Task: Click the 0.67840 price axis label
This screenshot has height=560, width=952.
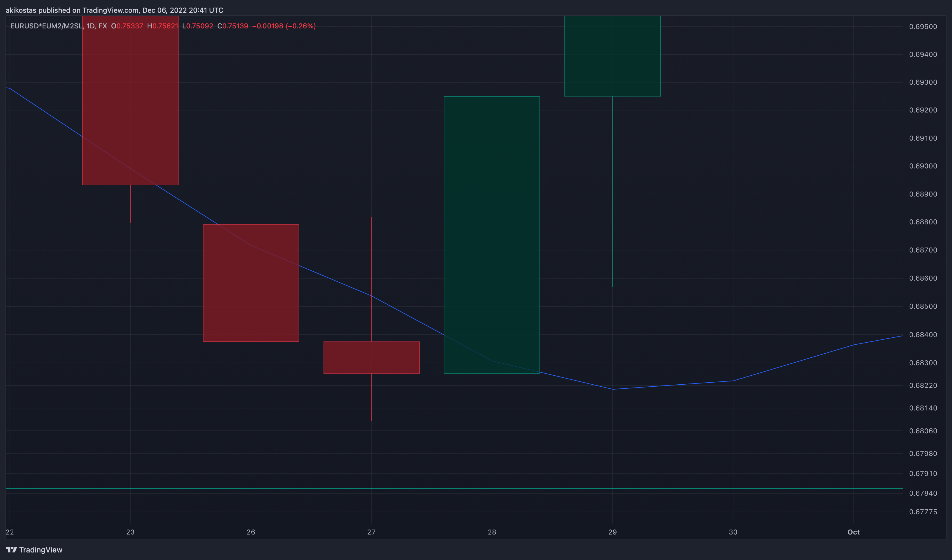Action: pyautogui.click(x=923, y=493)
